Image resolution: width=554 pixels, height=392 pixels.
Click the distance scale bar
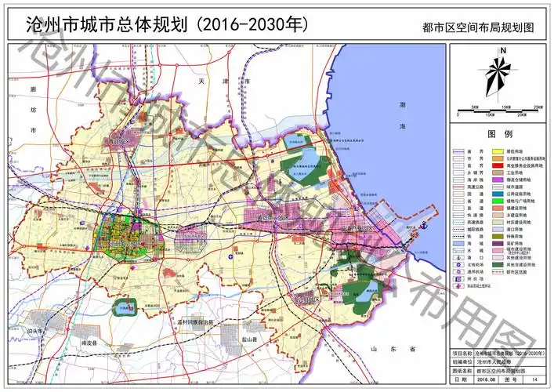(498, 111)
